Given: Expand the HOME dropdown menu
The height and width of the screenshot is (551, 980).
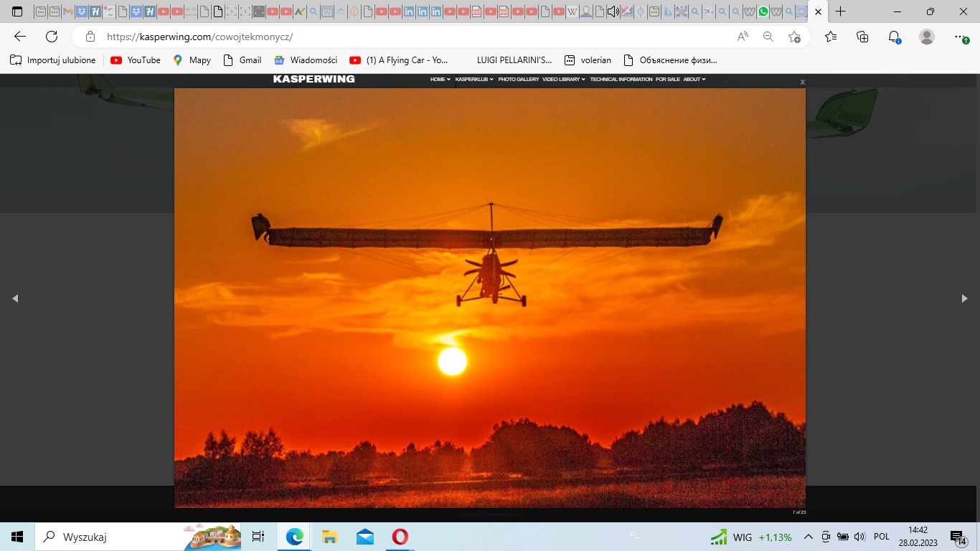Looking at the screenshot, I should point(440,80).
